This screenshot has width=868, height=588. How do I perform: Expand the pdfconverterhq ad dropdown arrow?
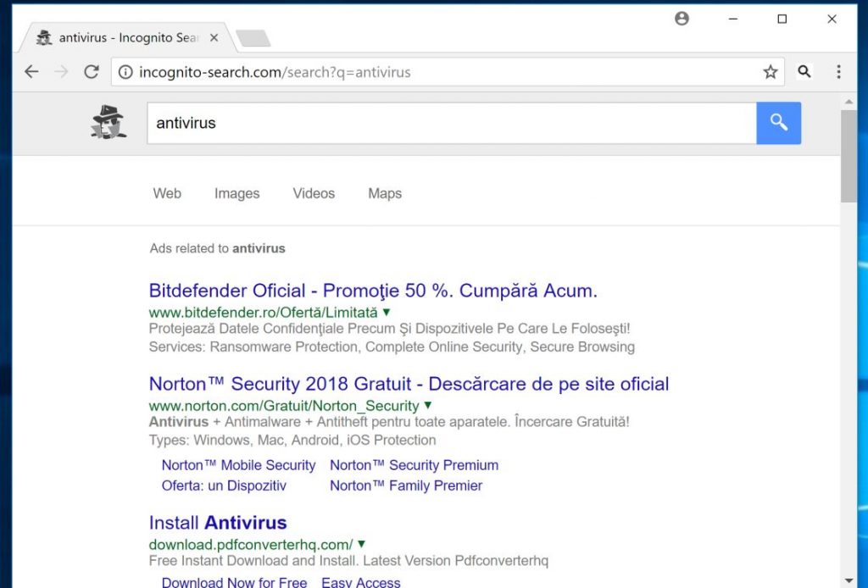pos(362,544)
